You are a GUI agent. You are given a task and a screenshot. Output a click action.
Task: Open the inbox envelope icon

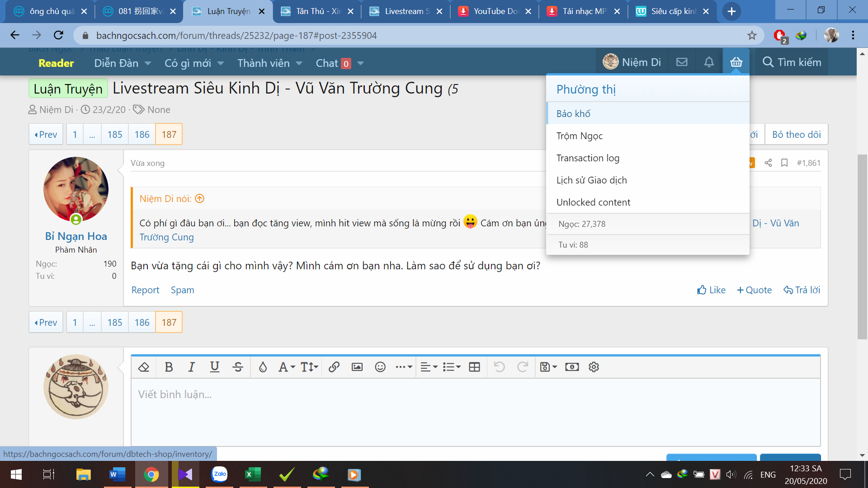(x=682, y=62)
